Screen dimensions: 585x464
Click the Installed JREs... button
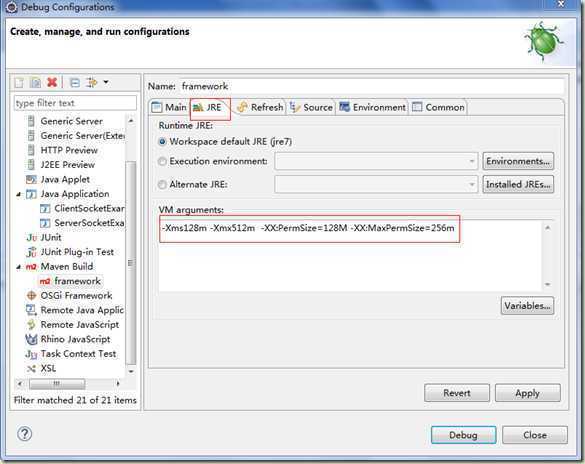518,185
